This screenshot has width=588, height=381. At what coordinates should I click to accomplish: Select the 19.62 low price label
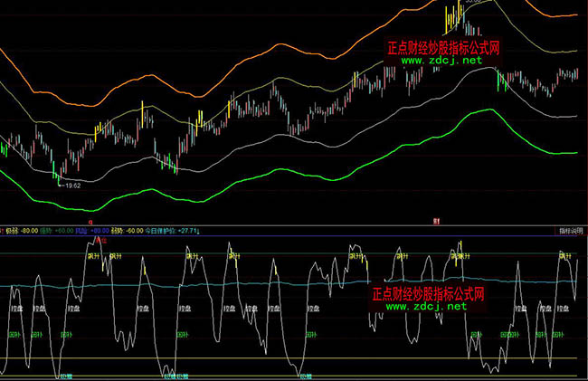click(x=71, y=185)
